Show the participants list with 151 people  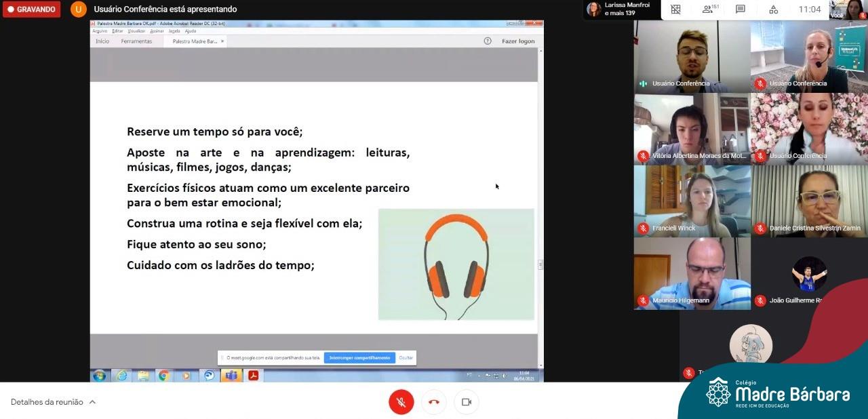(709, 9)
